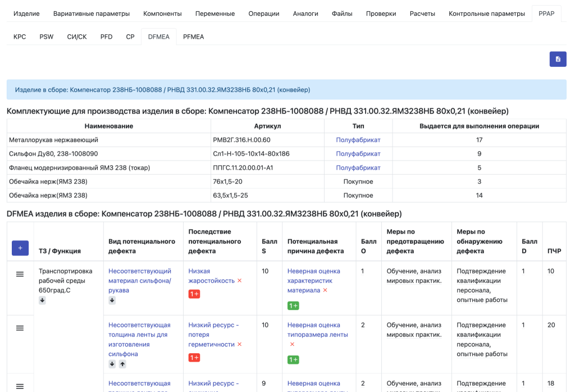Switch to the KPC sub-tab
Image resolution: width=575 pixels, height=392 pixels.
click(x=20, y=37)
